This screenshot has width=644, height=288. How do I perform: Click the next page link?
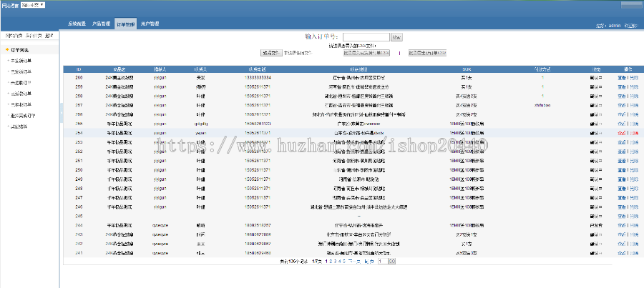(353, 261)
